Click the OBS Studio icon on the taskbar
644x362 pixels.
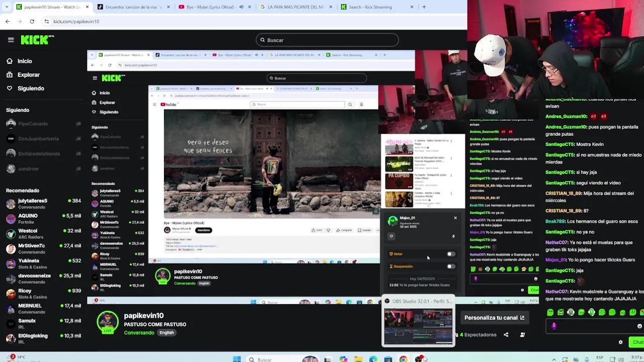(x=419, y=359)
